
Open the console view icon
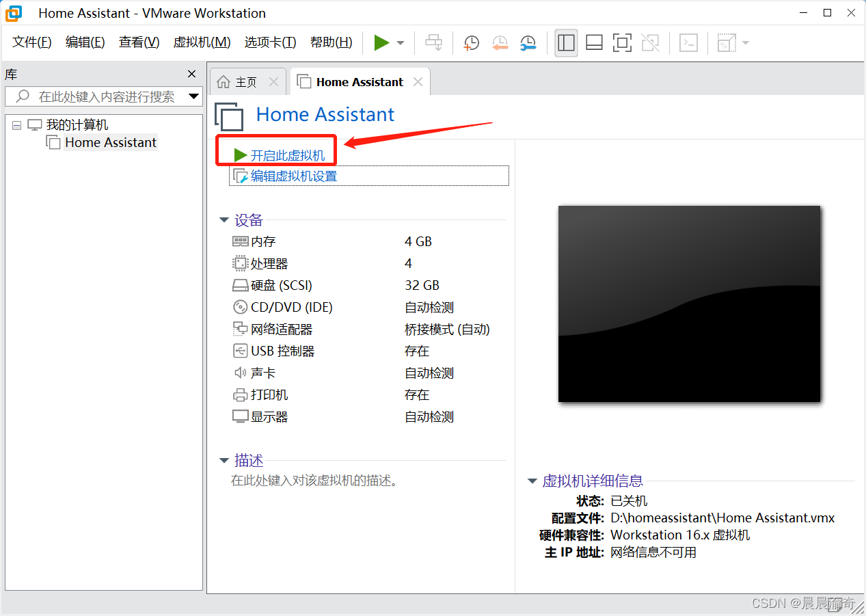pyautogui.click(x=688, y=42)
